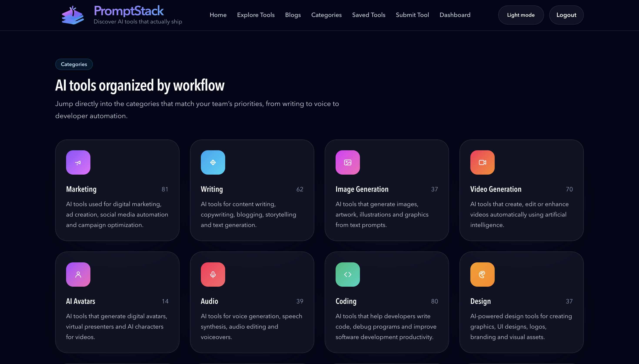This screenshot has height=364, width=639.
Task: Click the Design category icon
Action: click(482, 274)
